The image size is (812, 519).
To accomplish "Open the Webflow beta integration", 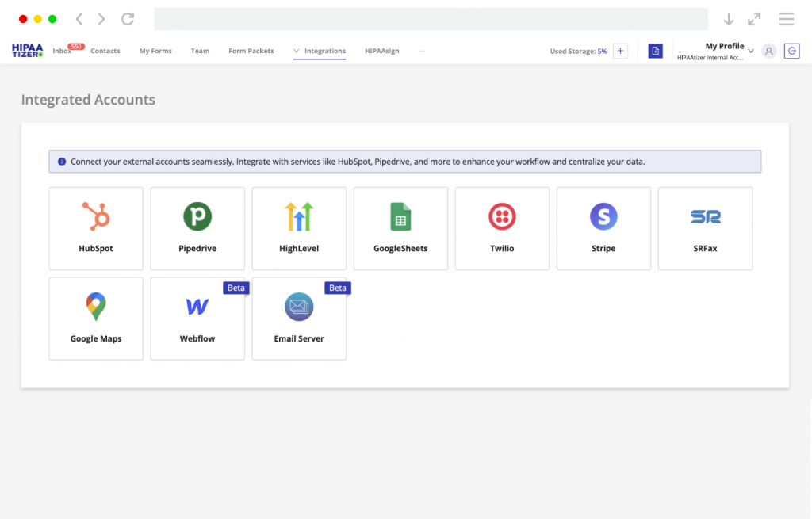I will coord(197,319).
